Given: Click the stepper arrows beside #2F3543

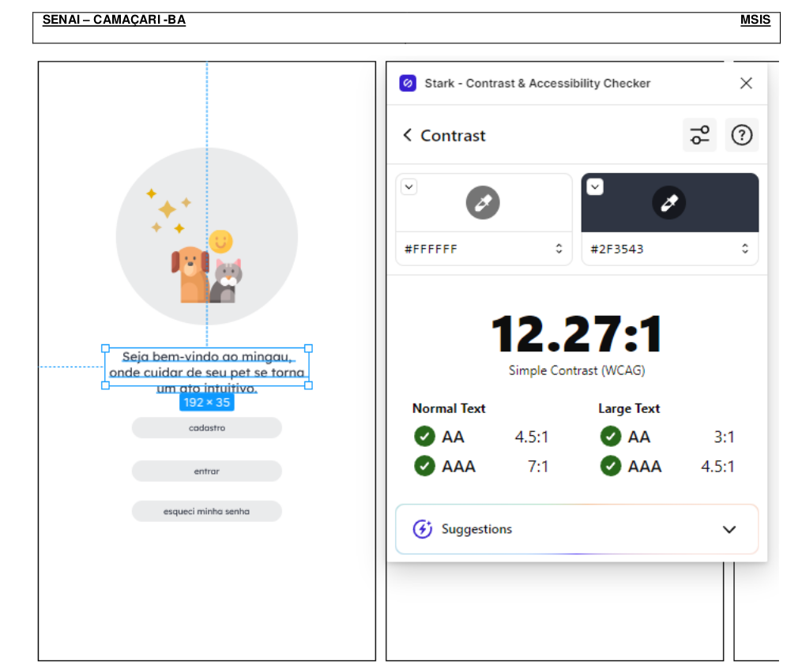Looking at the screenshot, I should click(744, 249).
